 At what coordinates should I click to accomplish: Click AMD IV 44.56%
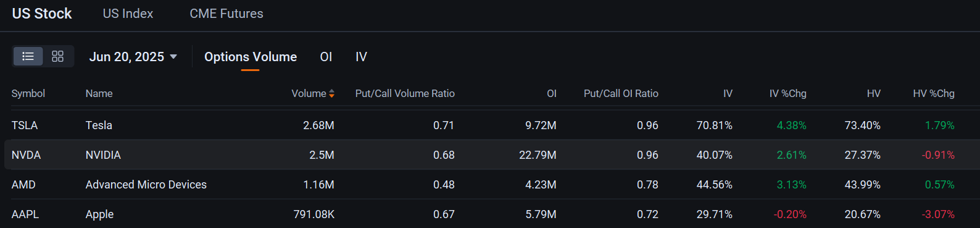(715, 185)
